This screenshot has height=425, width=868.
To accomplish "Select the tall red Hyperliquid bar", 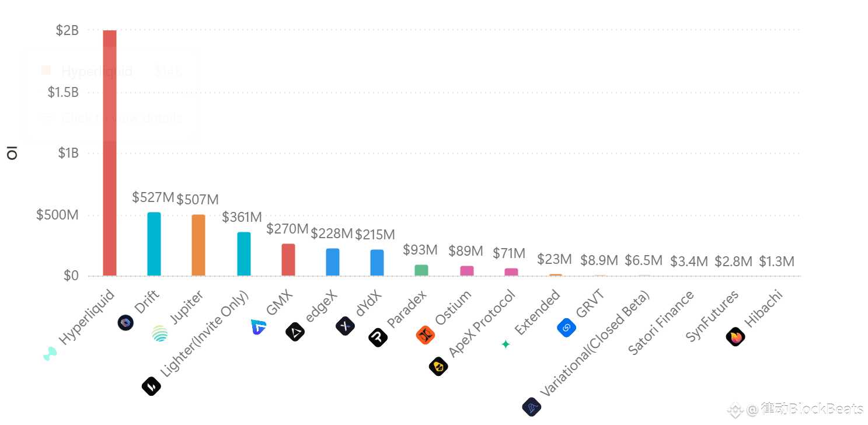I will tap(110, 153).
